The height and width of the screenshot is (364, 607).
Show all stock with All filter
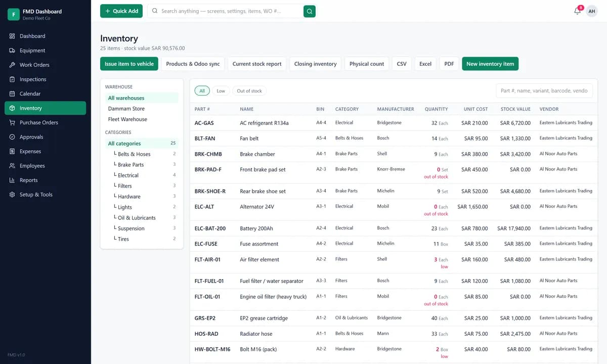pos(202,91)
